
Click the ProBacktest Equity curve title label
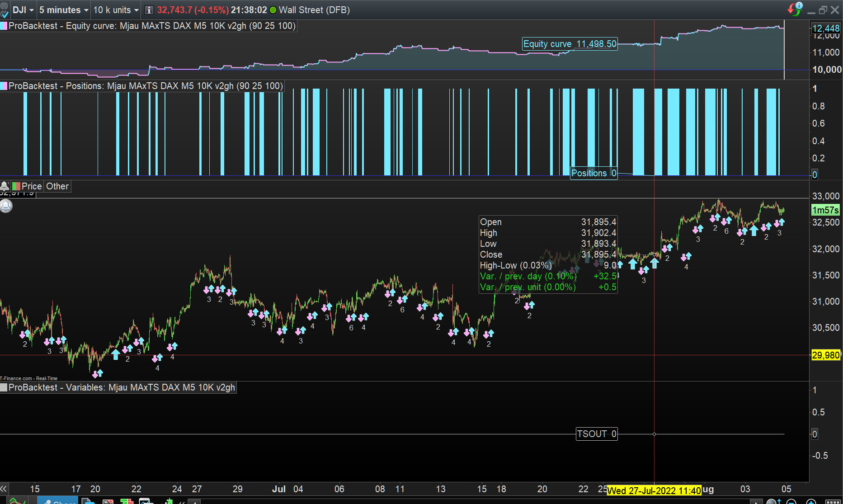point(152,26)
